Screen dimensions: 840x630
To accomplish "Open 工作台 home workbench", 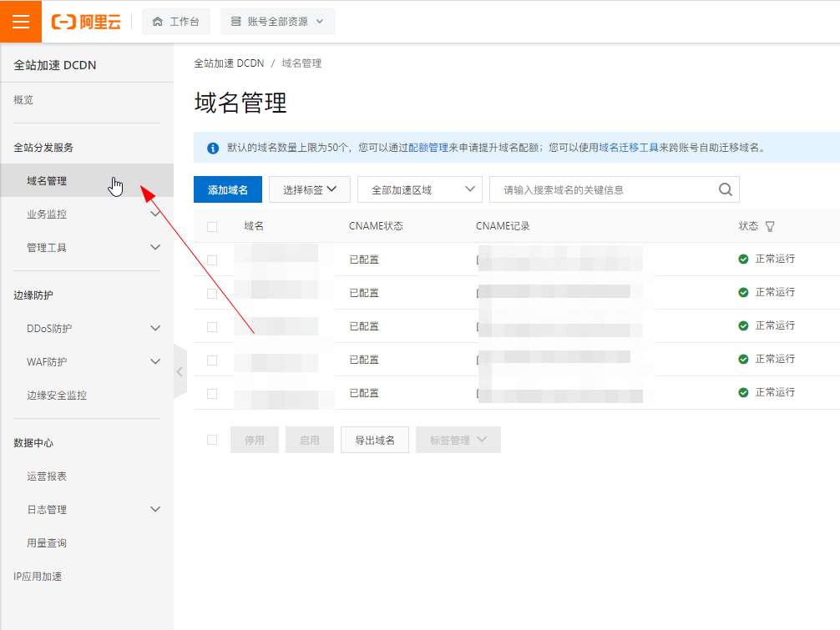I will [x=176, y=22].
